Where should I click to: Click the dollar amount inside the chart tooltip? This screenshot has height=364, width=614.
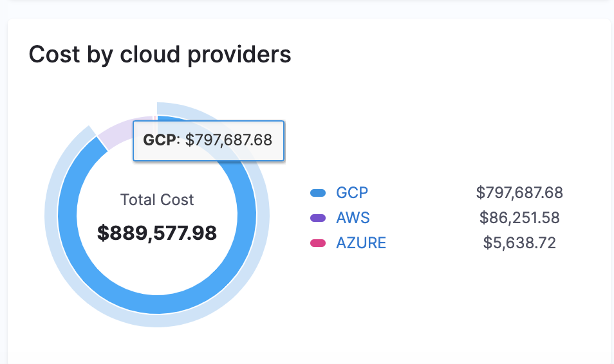(x=228, y=140)
